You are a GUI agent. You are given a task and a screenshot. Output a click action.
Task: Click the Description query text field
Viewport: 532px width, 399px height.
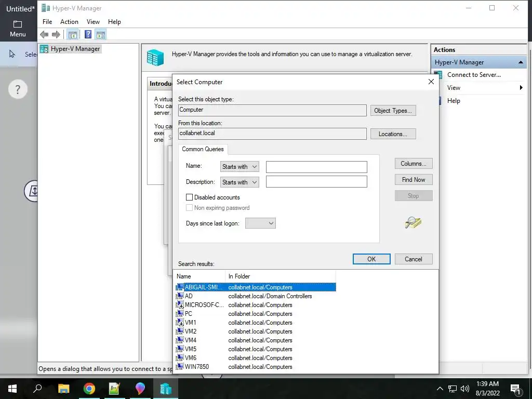tap(316, 181)
